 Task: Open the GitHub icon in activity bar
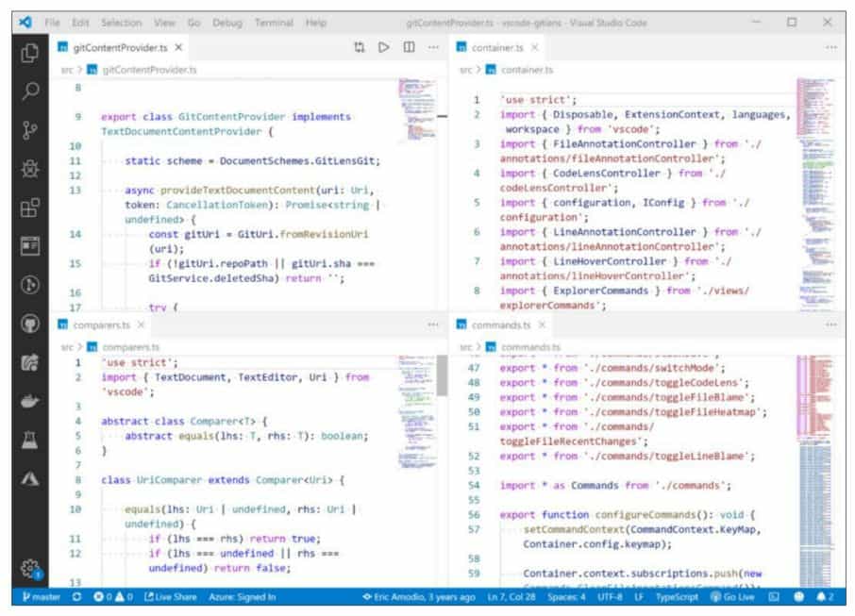(30, 324)
